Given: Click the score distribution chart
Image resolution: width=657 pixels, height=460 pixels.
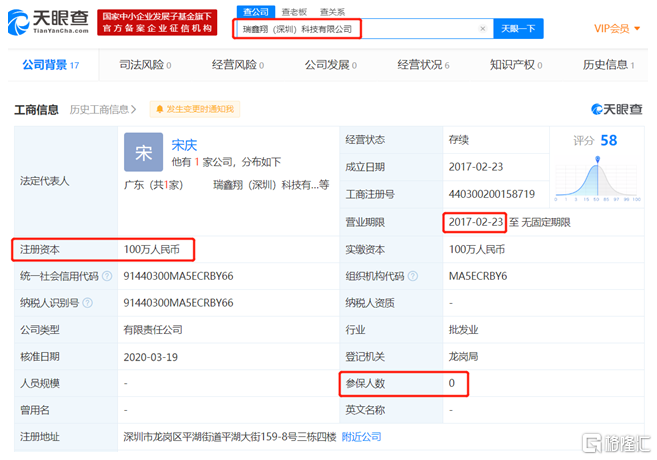Looking at the screenshot, I should pyautogui.click(x=597, y=179).
